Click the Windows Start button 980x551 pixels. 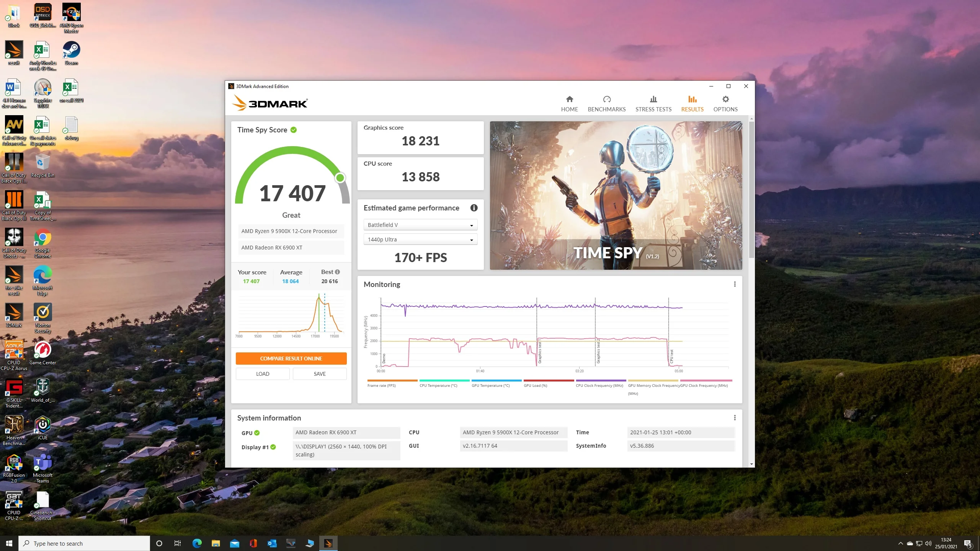pos(9,543)
